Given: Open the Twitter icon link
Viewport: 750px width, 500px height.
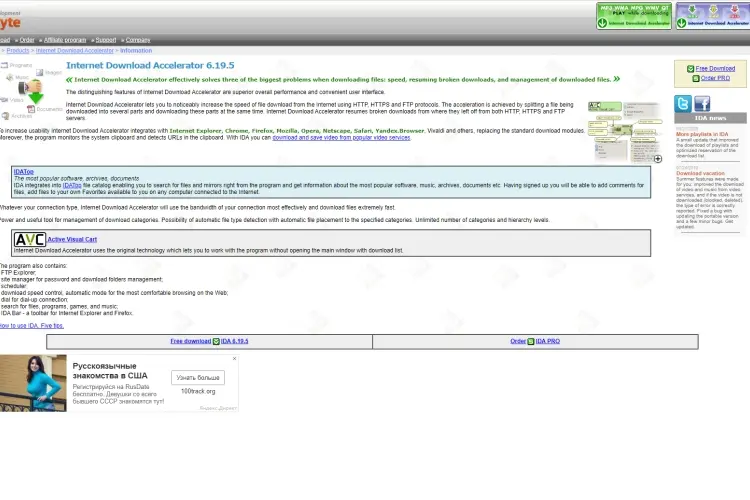Looking at the screenshot, I should [683, 103].
